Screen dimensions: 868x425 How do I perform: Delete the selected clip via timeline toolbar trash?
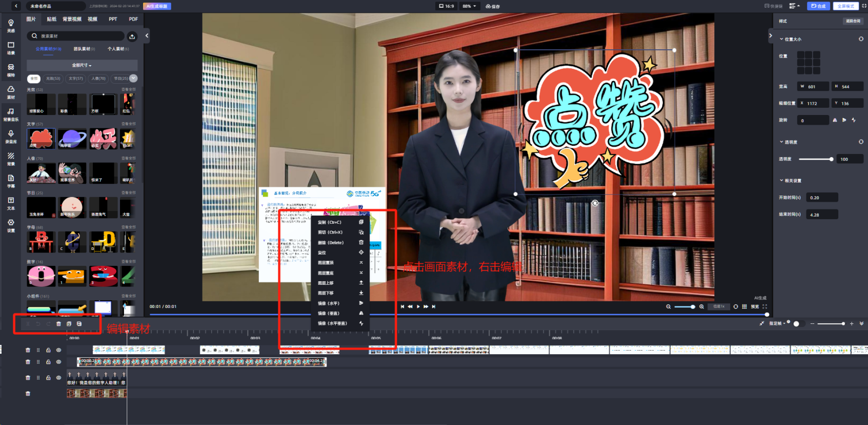point(58,324)
